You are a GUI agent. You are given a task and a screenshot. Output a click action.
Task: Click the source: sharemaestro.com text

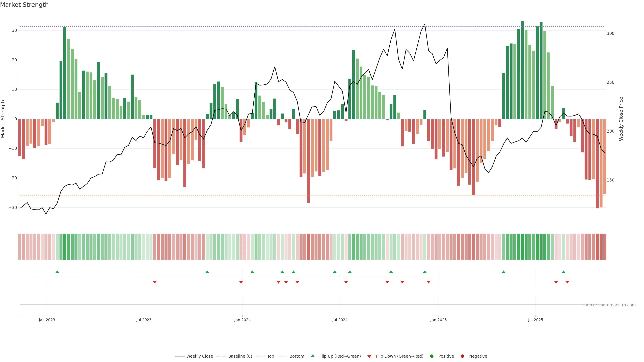609,305
